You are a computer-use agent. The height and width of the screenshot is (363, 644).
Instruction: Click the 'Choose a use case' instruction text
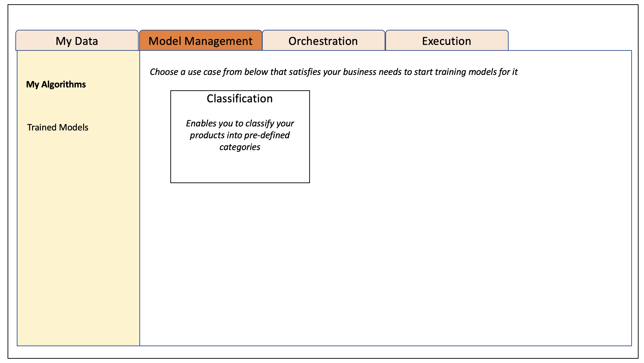tap(333, 72)
